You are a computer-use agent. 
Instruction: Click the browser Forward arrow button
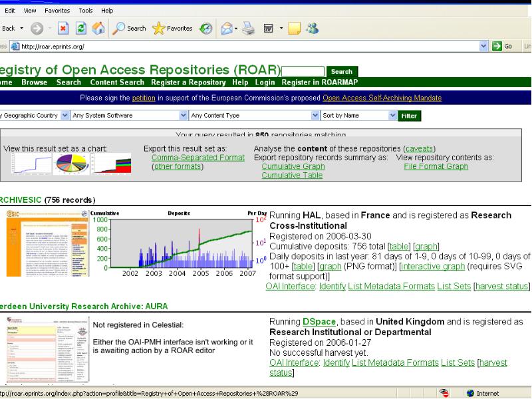[x=37, y=29]
